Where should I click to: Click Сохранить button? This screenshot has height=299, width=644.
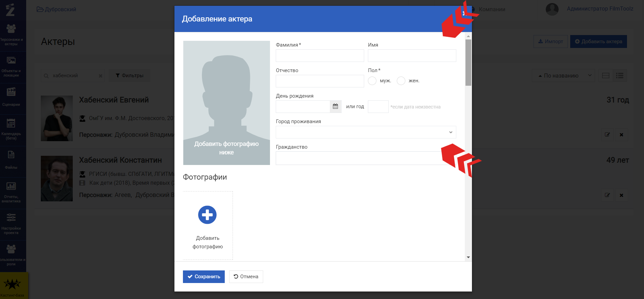click(x=204, y=277)
